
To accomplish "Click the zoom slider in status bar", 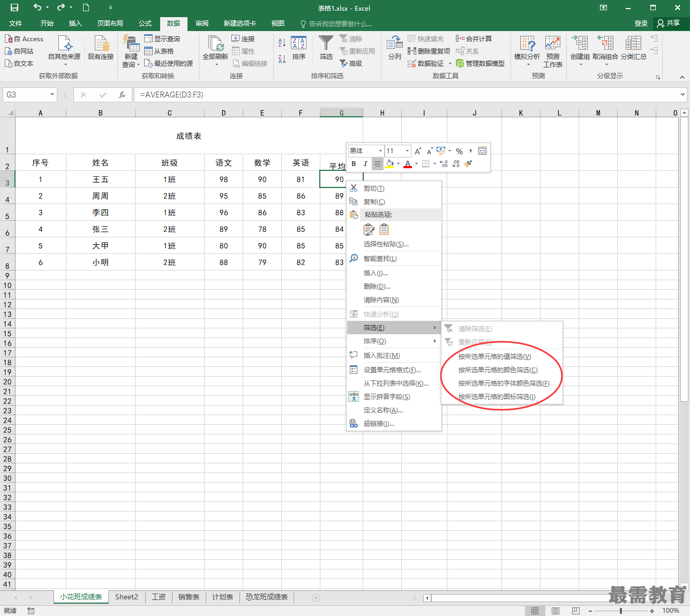I will click(621, 611).
